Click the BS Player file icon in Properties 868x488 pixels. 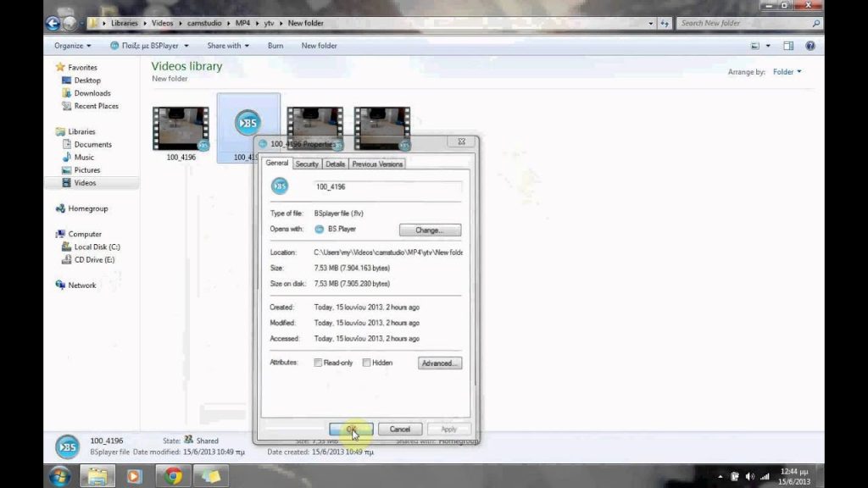pos(280,186)
